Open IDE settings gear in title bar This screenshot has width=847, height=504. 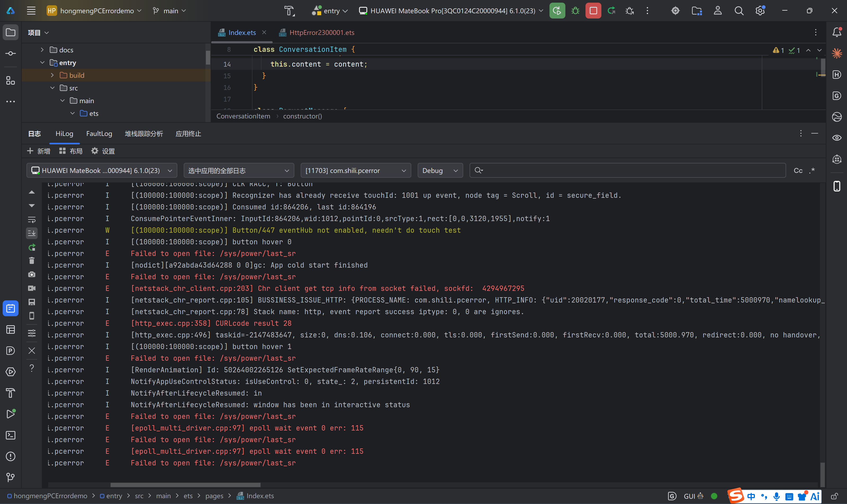point(760,11)
